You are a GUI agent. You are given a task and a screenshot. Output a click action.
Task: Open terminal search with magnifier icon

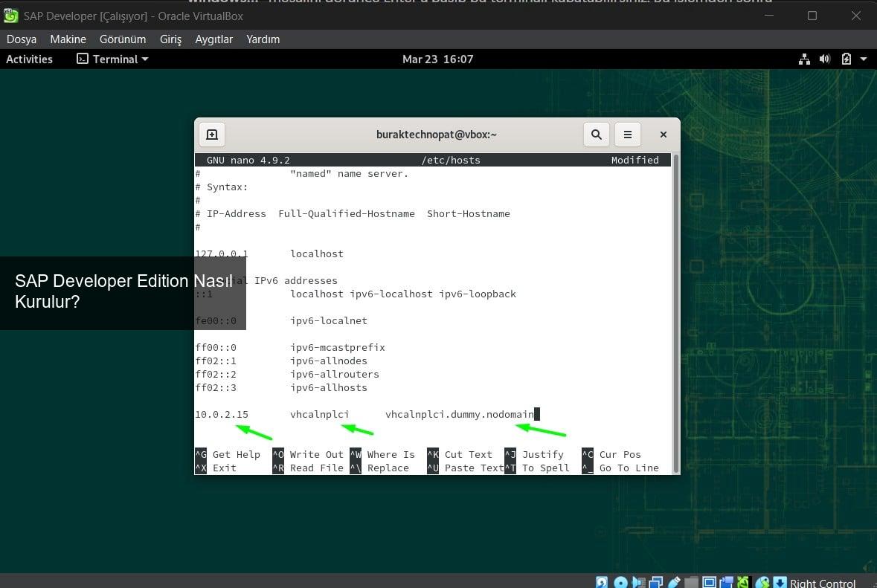coord(596,135)
